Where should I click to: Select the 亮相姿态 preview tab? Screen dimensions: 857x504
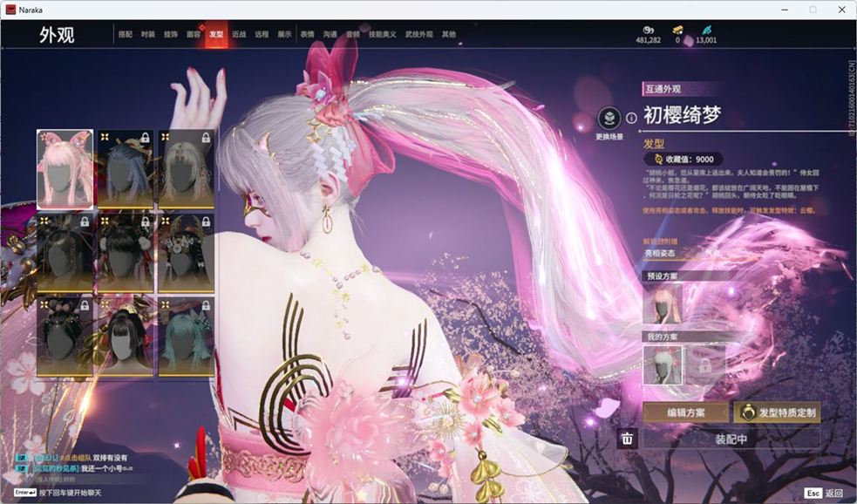click(660, 253)
